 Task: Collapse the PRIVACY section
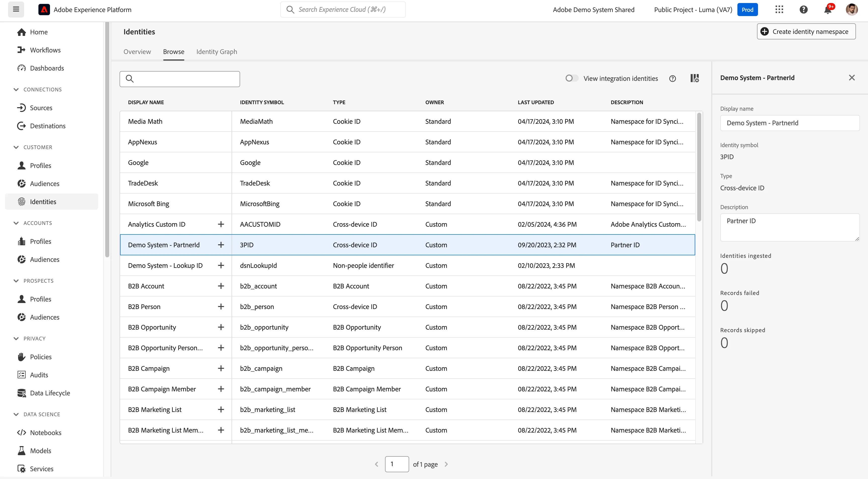click(x=16, y=338)
